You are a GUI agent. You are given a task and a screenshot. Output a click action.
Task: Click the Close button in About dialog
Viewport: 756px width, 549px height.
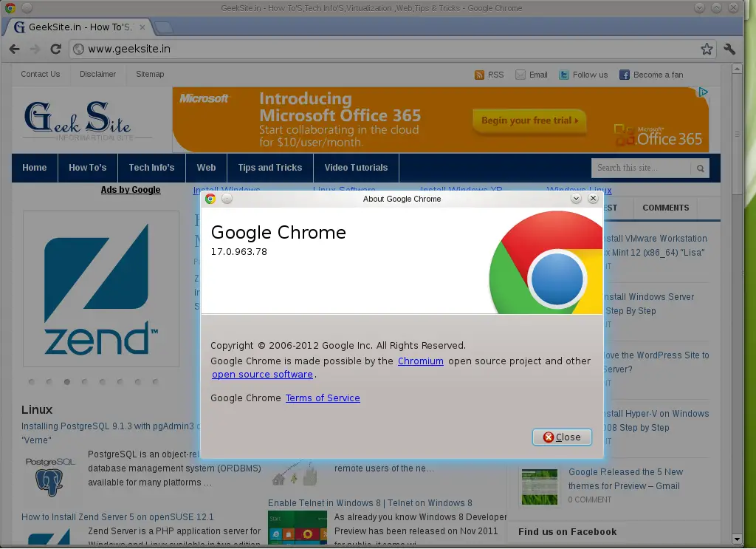click(562, 437)
